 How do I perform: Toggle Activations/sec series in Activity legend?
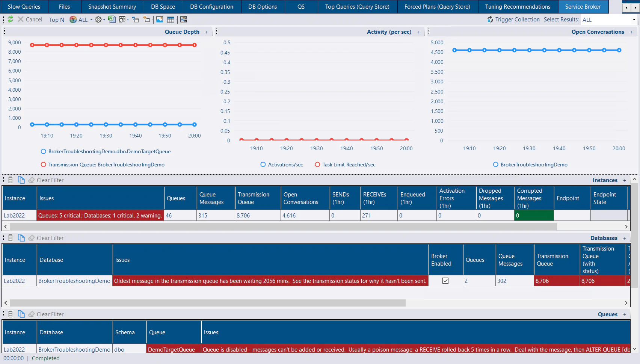coord(282,165)
